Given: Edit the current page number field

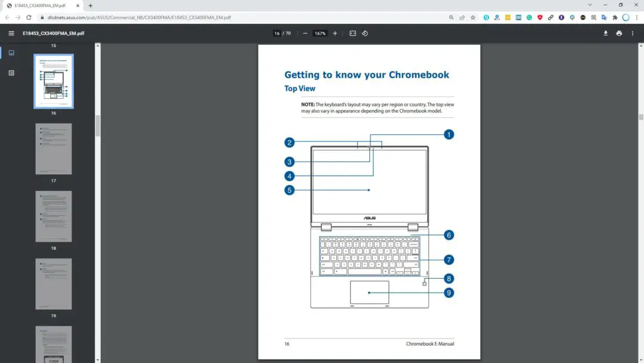Looking at the screenshot, I should pos(277,33).
